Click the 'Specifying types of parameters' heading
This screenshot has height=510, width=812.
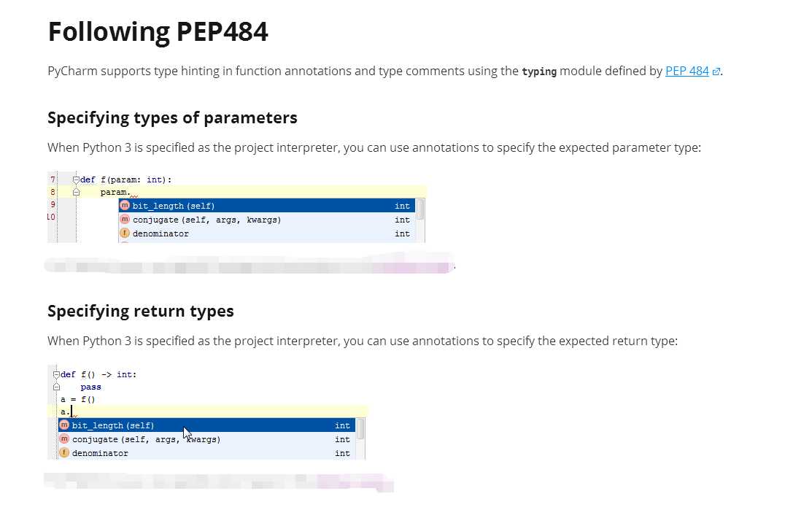coord(172,117)
